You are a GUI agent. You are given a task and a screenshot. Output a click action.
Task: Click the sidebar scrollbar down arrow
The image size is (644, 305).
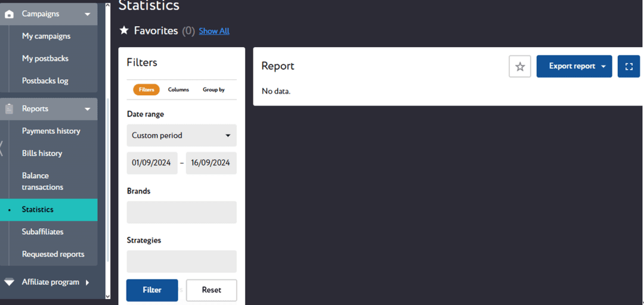click(107, 296)
